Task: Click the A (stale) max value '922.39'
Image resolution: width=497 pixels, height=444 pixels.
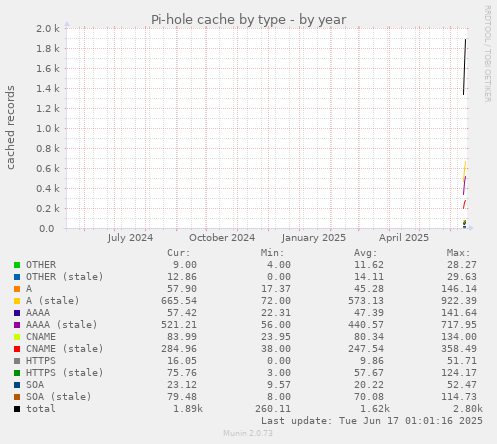Action: tap(459, 301)
